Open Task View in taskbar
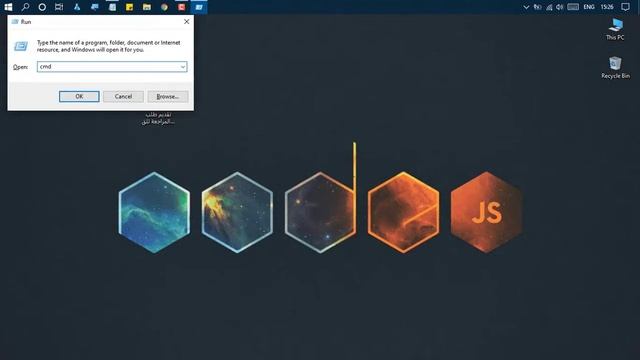This screenshot has height=360, width=640. click(59, 7)
